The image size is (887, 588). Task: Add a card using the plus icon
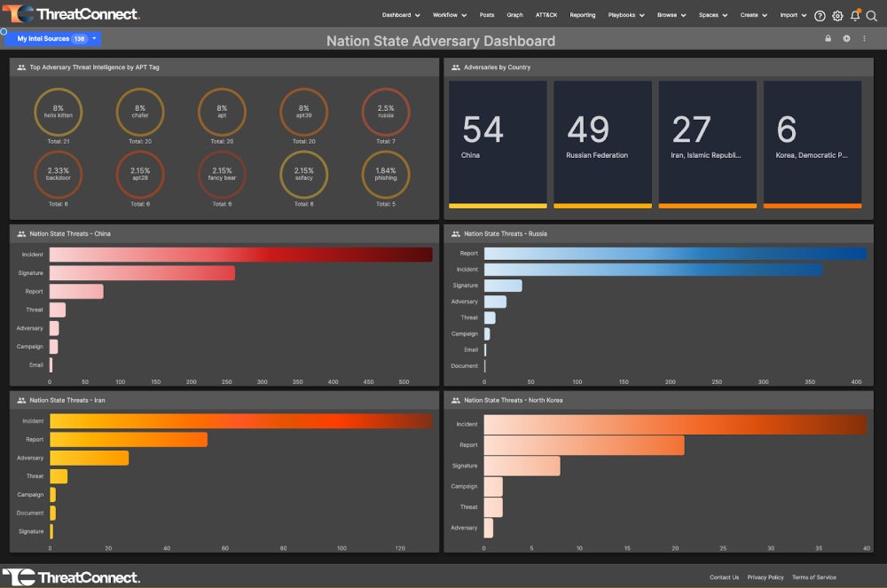847,39
